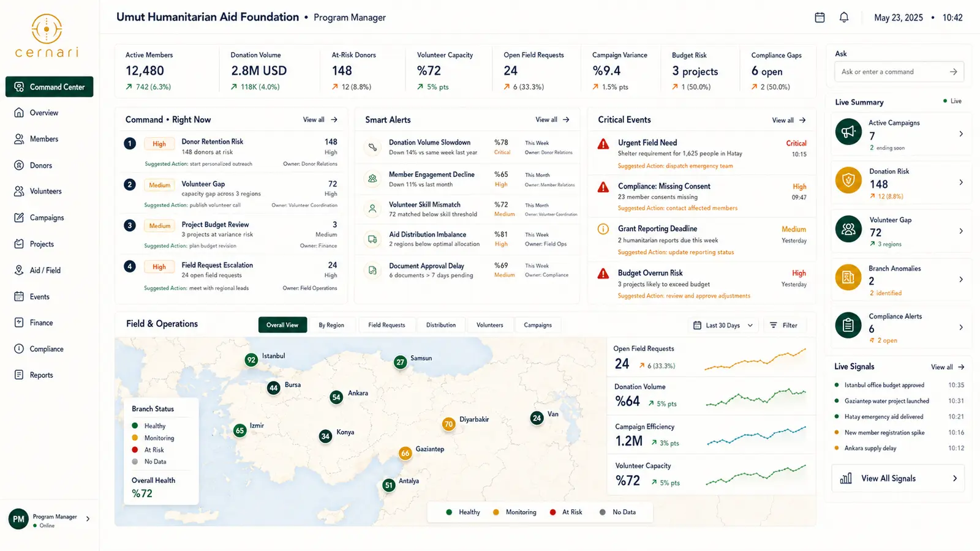This screenshot has height=551, width=980.
Task: Click the Volunteers icon in sidebar
Action: tap(19, 191)
